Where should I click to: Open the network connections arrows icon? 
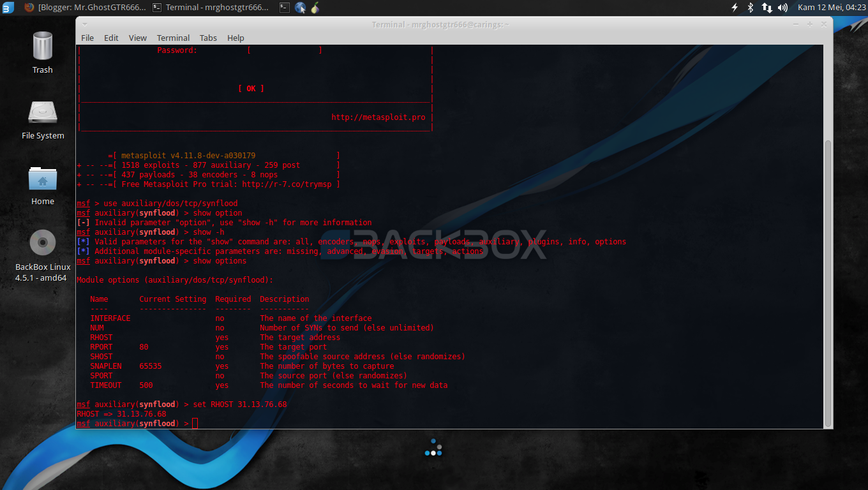[x=767, y=8]
